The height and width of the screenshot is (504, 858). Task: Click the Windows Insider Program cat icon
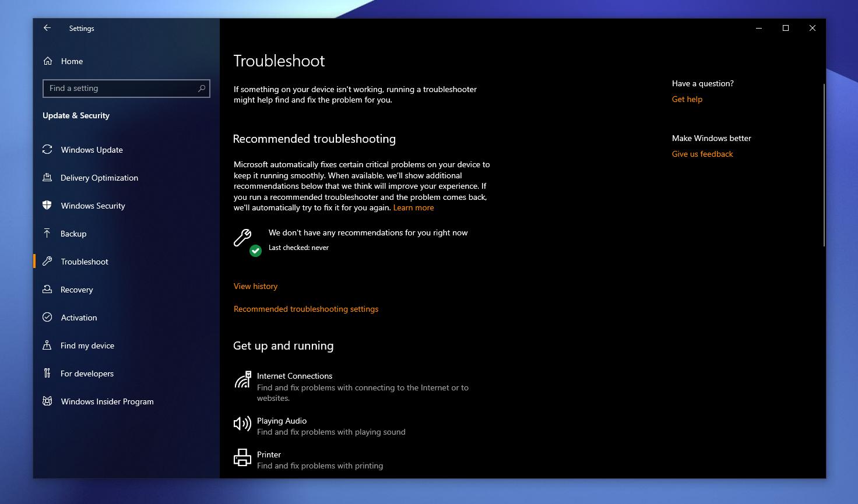47,401
